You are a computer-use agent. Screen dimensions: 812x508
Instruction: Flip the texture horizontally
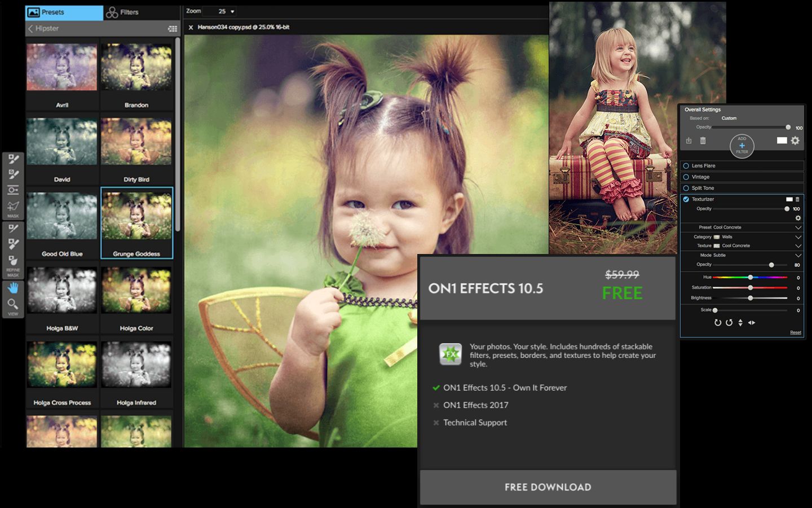click(752, 323)
